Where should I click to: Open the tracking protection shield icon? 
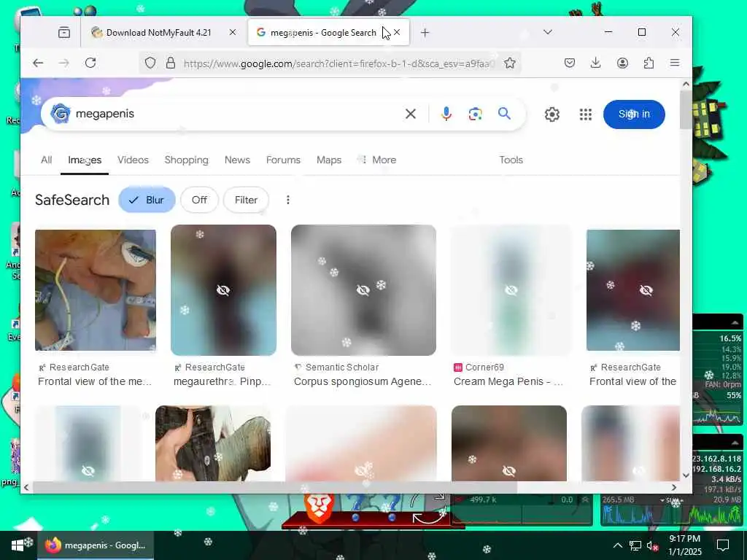pos(150,63)
